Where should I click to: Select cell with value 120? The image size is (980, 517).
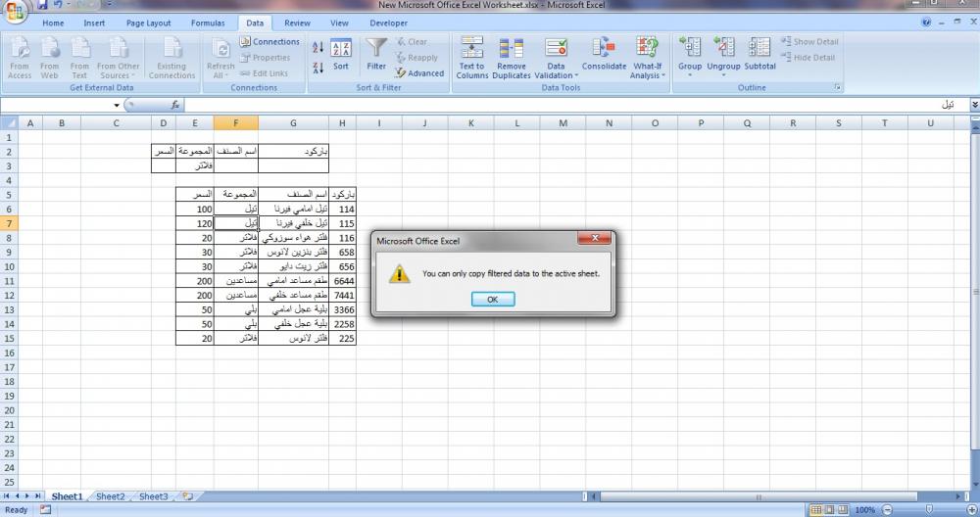(x=194, y=223)
